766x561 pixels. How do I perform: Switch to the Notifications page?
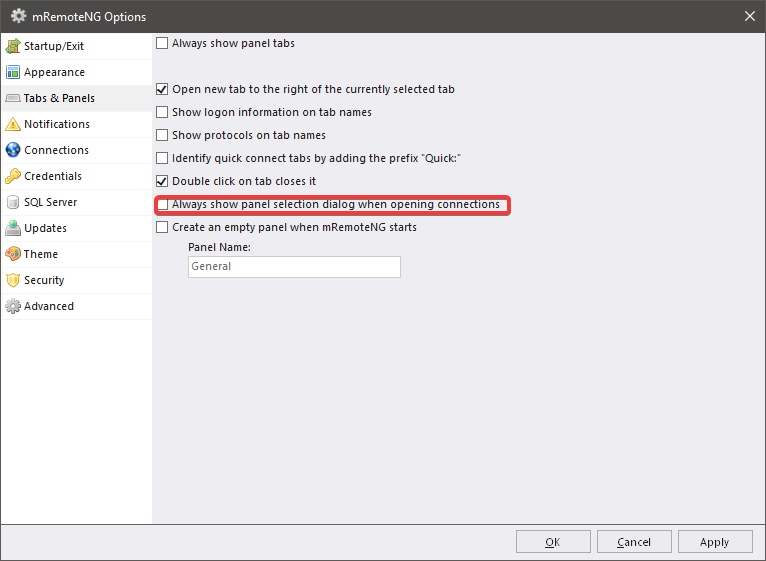tap(77, 124)
